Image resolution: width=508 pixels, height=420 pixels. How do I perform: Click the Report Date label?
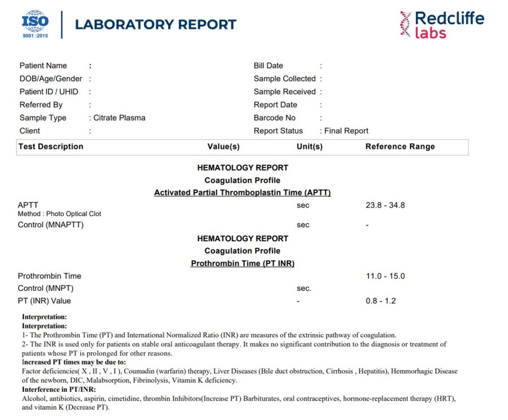[275, 105]
